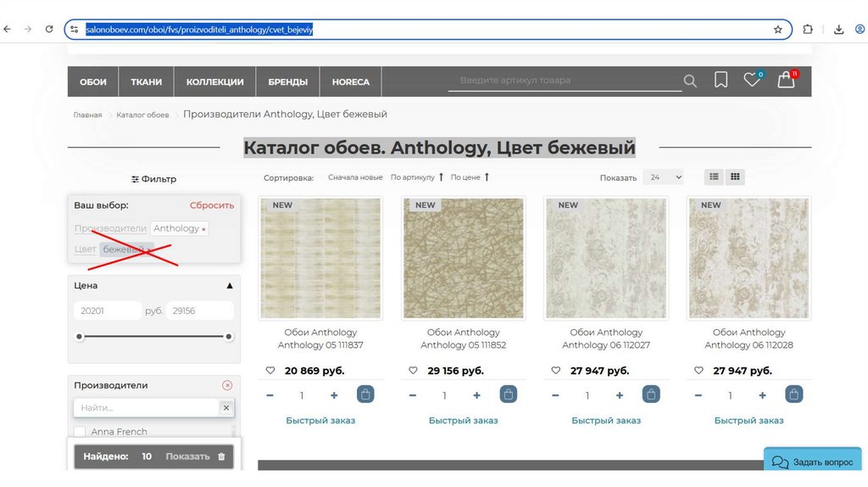Sort by Сначала новые
The image size is (868, 487).
(355, 177)
